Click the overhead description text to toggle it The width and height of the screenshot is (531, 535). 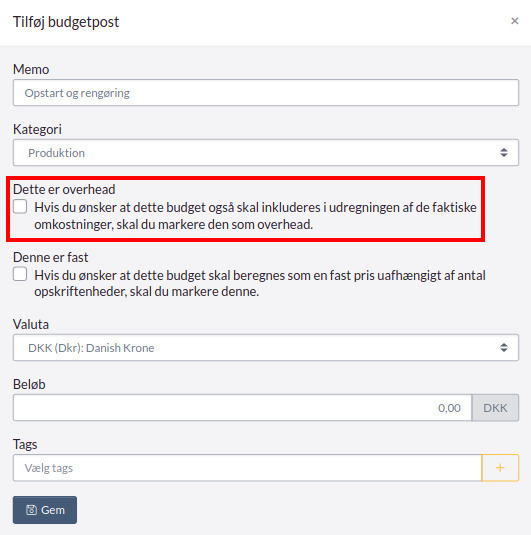pos(255,216)
